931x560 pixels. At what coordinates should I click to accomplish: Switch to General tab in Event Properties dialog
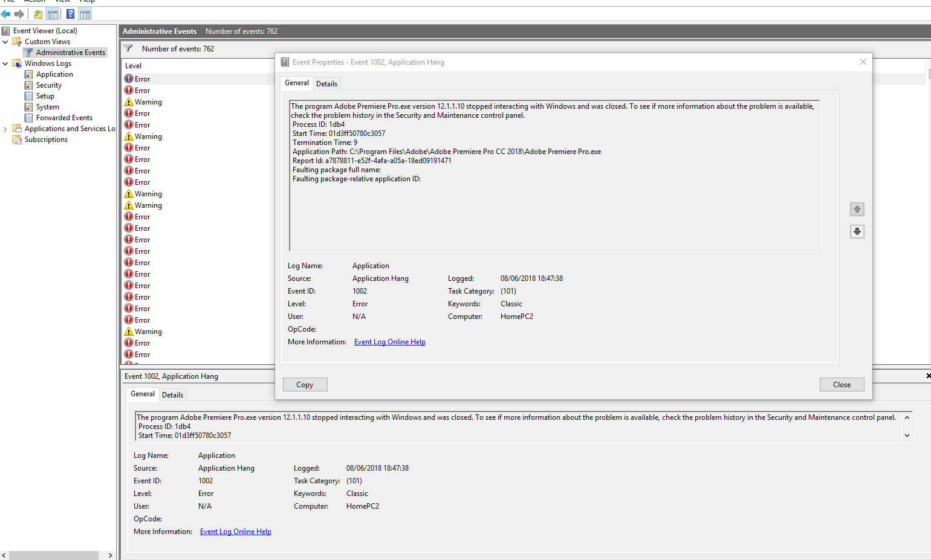[297, 83]
